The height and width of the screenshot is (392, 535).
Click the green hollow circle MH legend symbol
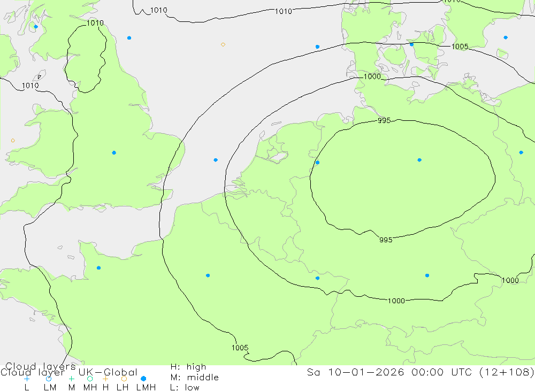click(x=90, y=379)
